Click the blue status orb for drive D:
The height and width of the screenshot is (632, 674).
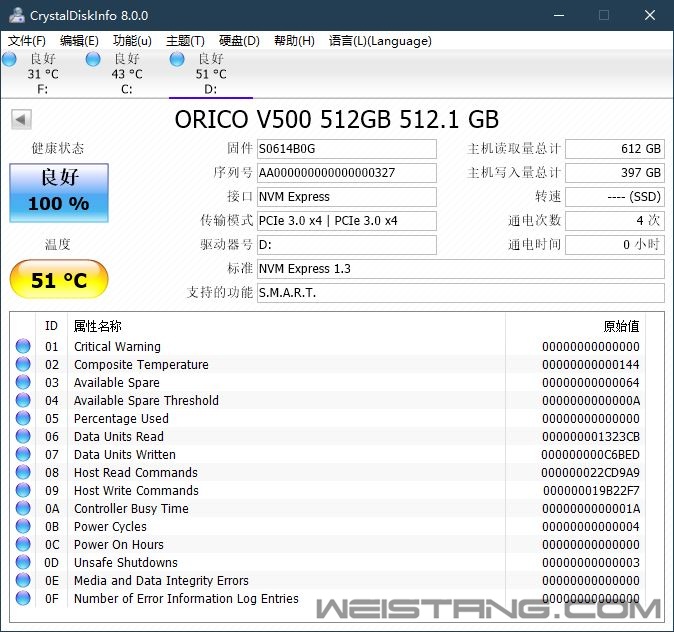177,59
